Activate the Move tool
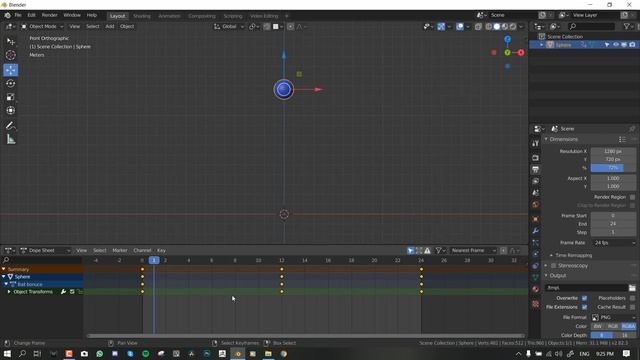640x360 pixels. point(11,70)
